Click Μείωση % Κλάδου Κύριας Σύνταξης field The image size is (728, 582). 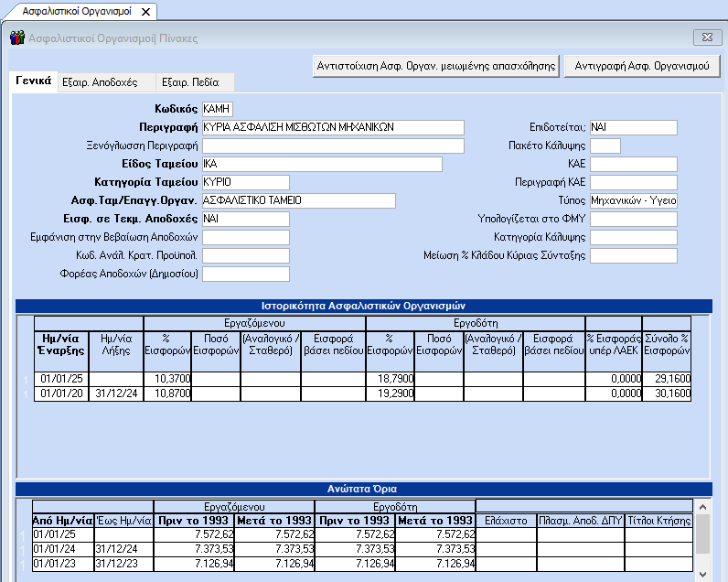point(633,255)
